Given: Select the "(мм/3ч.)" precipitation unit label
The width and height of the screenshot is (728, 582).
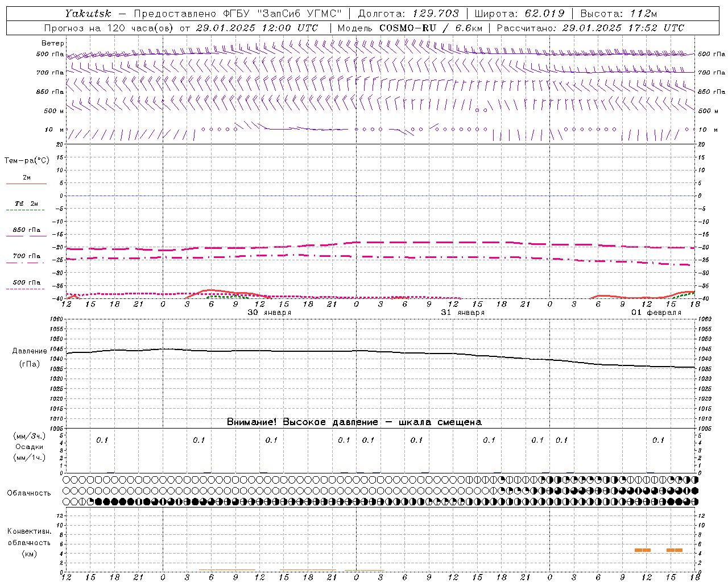Looking at the screenshot, I should click(x=30, y=436).
